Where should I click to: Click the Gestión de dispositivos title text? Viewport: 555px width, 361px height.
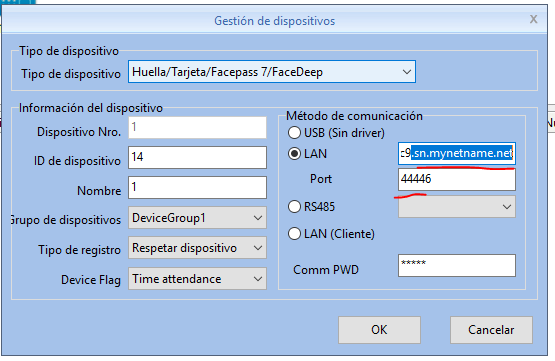click(274, 21)
